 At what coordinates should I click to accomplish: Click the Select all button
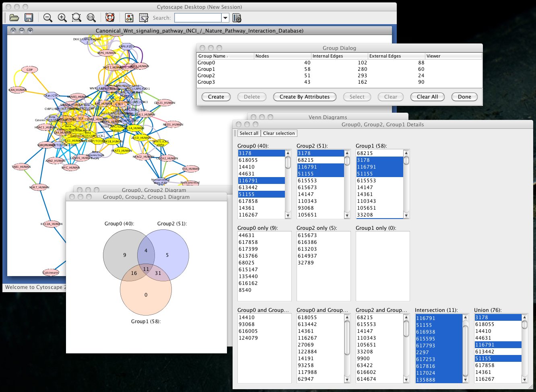point(249,133)
